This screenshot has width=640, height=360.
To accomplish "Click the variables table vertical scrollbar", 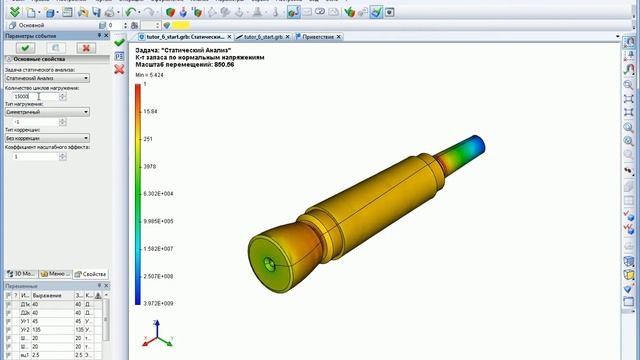I will (x=106, y=320).
